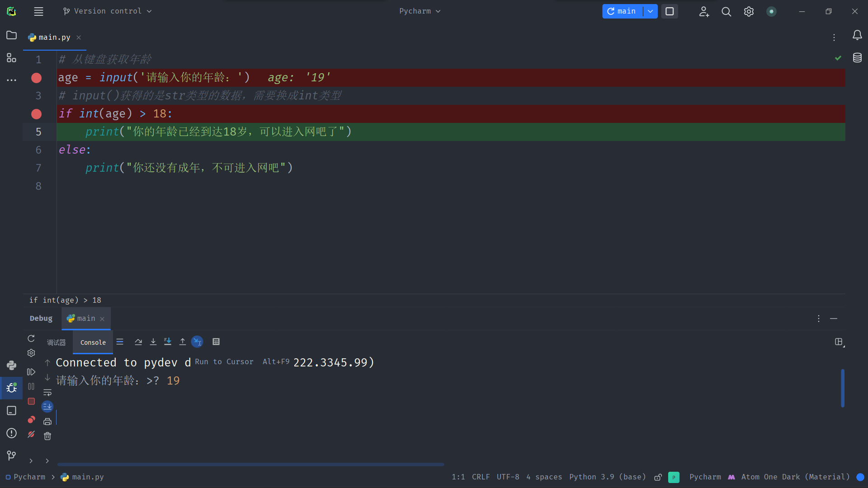Click Python 3.9 (base) interpreter in status bar
The image size is (868, 488).
[607, 477]
